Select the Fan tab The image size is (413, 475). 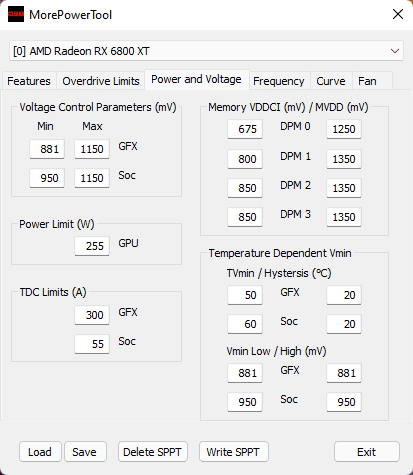pos(367,81)
